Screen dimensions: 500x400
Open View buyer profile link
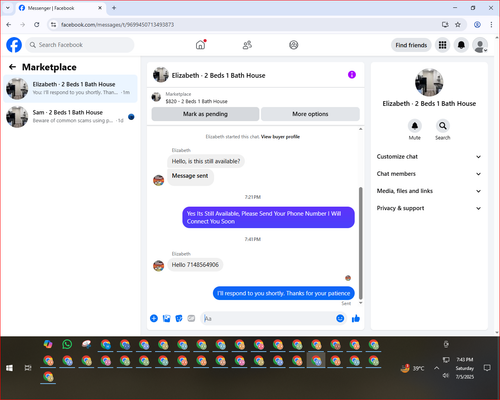click(x=280, y=137)
